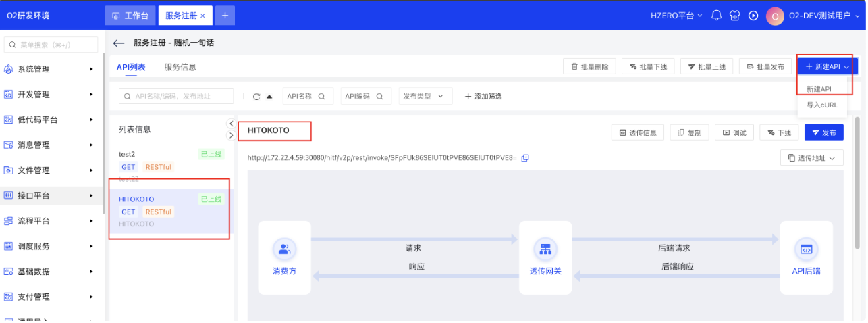The height and width of the screenshot is (323, 868).
Task: Click the 调试 debug button
Action: click(x=734, y=132)
